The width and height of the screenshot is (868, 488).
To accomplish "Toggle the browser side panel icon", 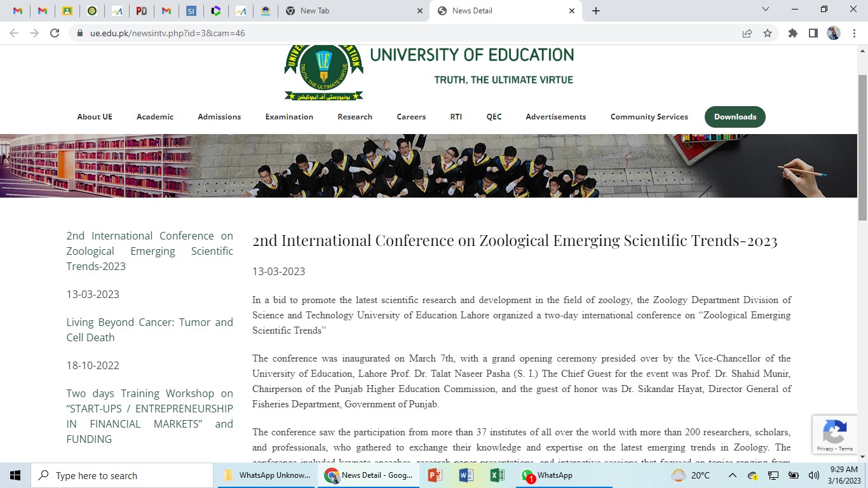I will click(813, 33).
